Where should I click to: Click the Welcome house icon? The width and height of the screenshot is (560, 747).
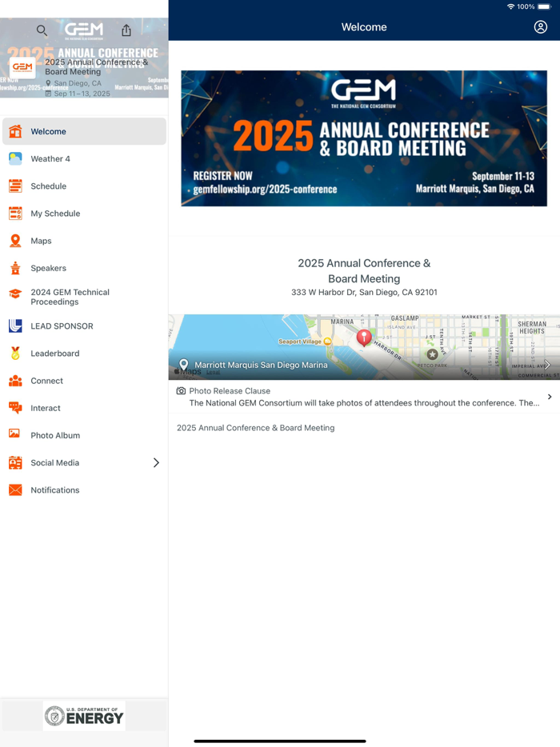coord(15,131)
